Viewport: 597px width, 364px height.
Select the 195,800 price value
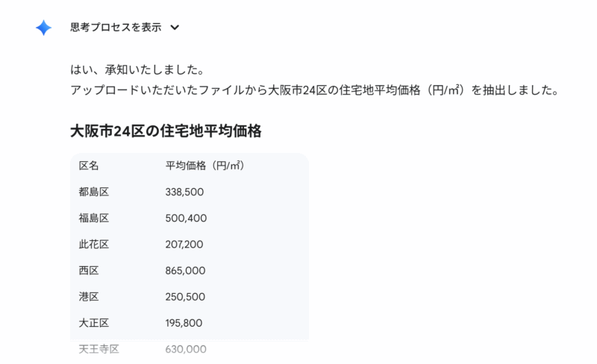pyautogui.click(x=184, y=323)
